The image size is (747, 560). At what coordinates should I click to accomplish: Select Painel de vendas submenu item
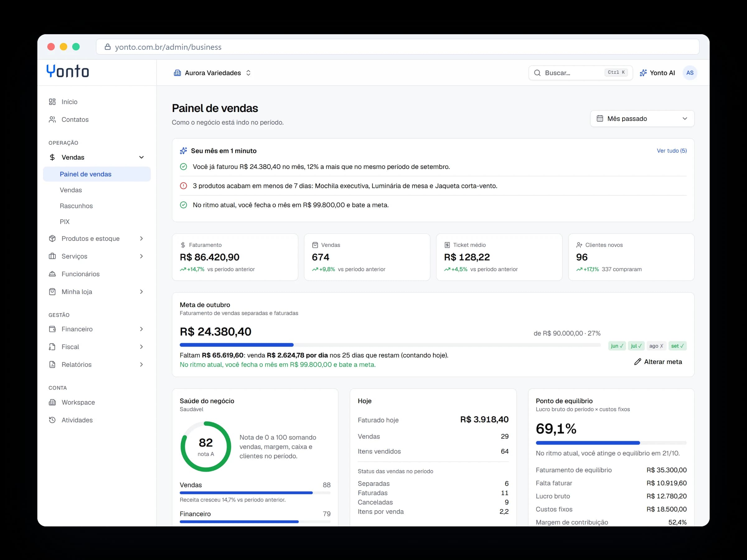(x=96, y=174)
